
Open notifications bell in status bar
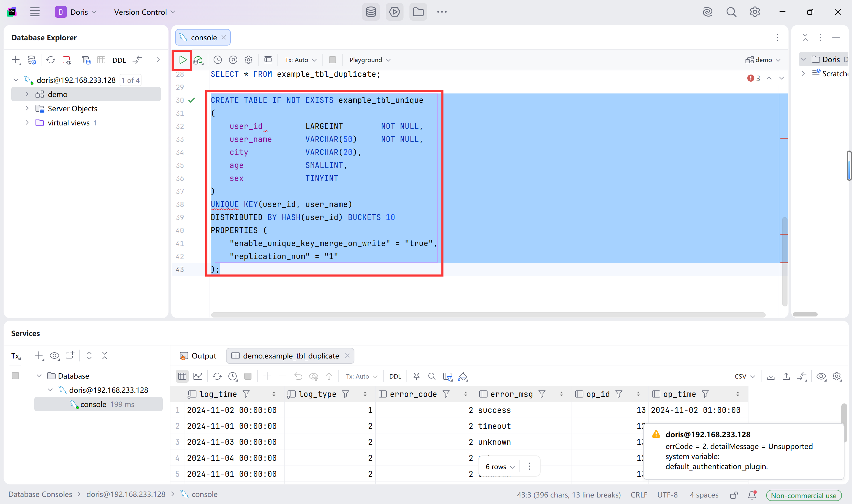tap(752, 495)
